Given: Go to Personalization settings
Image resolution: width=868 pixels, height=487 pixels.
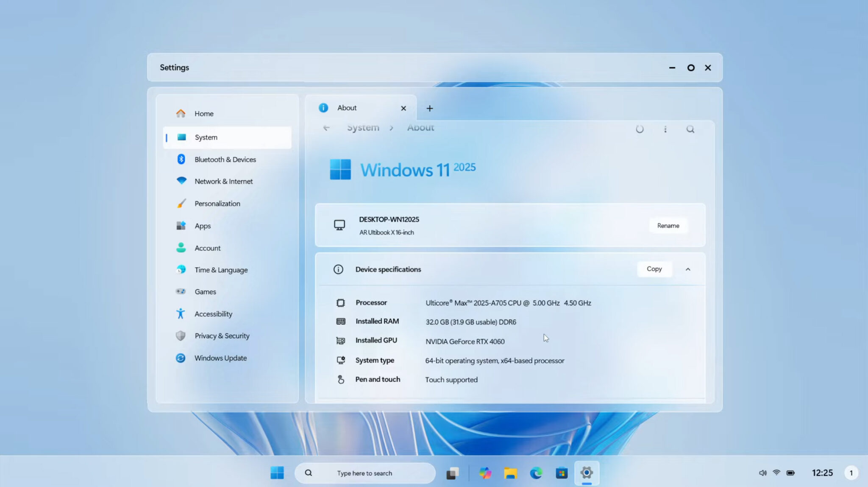Looking at the screenshot, I should pos(217,203).
